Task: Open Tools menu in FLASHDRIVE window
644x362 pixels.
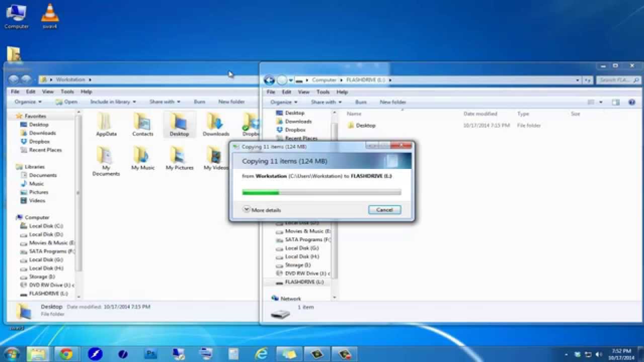Action: [323, 92]
